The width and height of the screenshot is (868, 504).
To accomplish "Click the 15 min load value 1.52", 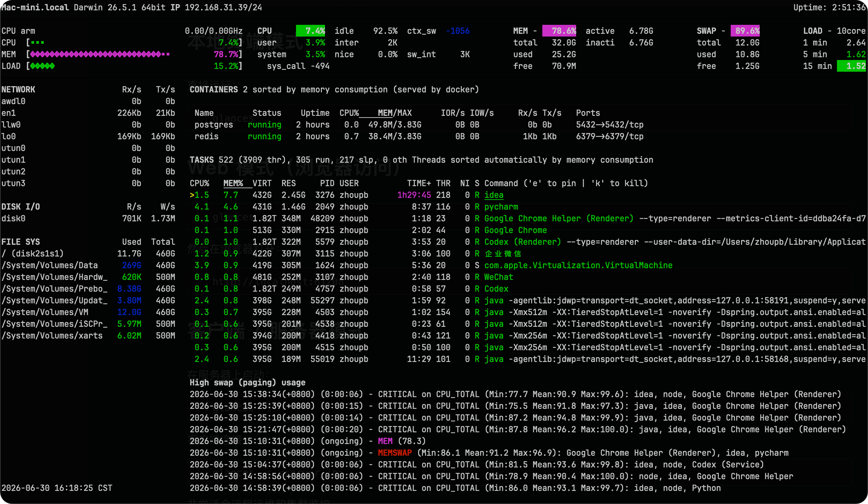I will point(851,66).
